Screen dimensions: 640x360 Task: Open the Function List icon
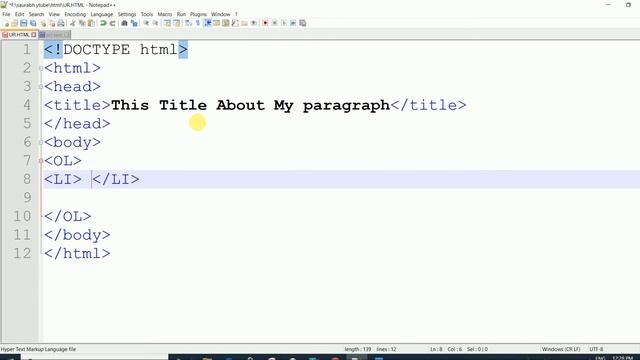pyautogui.click(x=235, y=23)
